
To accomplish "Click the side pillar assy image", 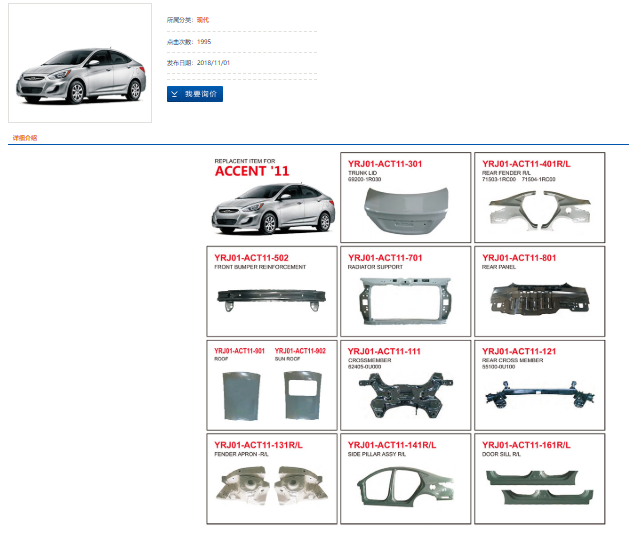I will tap(404, 487).
